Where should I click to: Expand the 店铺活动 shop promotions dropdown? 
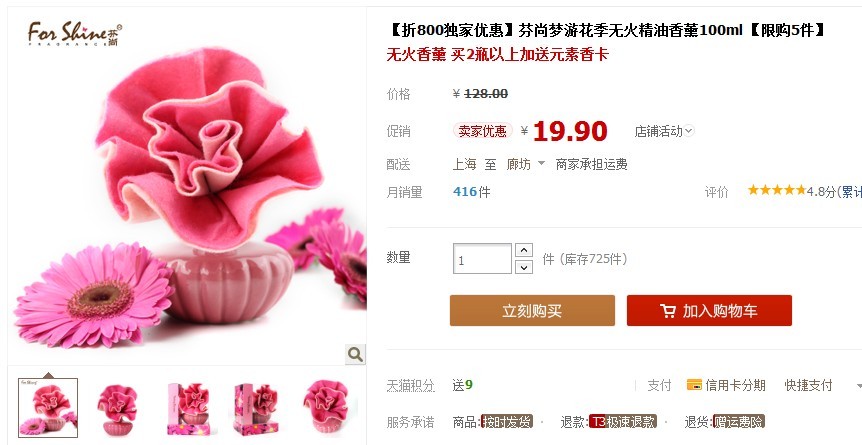tap(664, 131)
